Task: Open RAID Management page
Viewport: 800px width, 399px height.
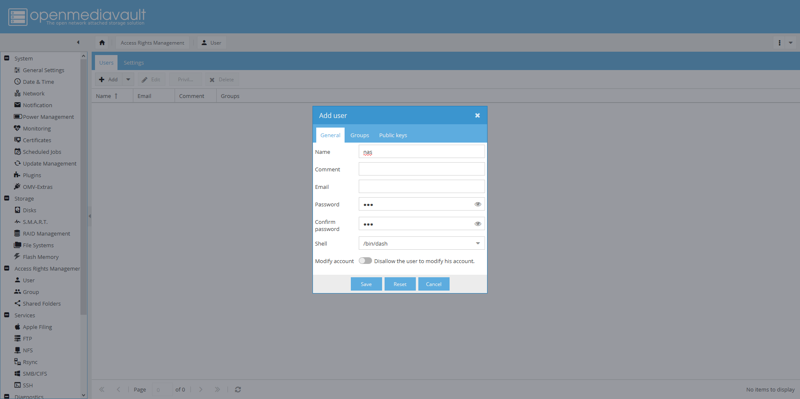Action: pyautogui.click(x=42, y=234)
